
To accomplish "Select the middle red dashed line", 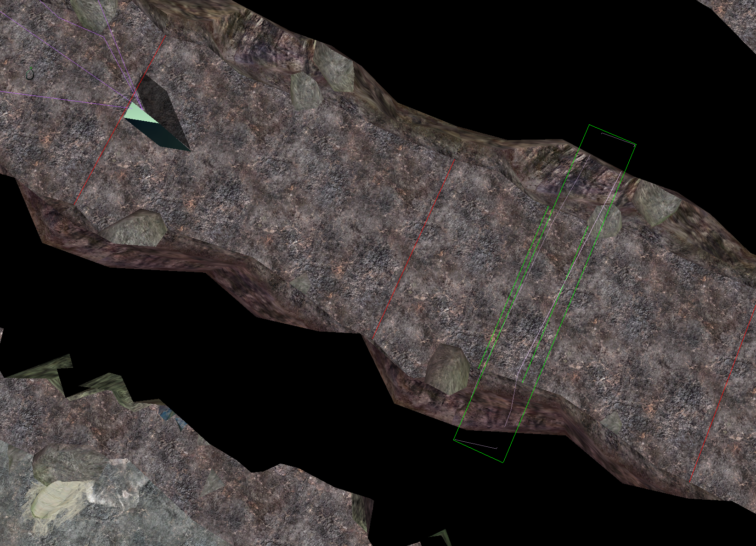I will point(413,248).
